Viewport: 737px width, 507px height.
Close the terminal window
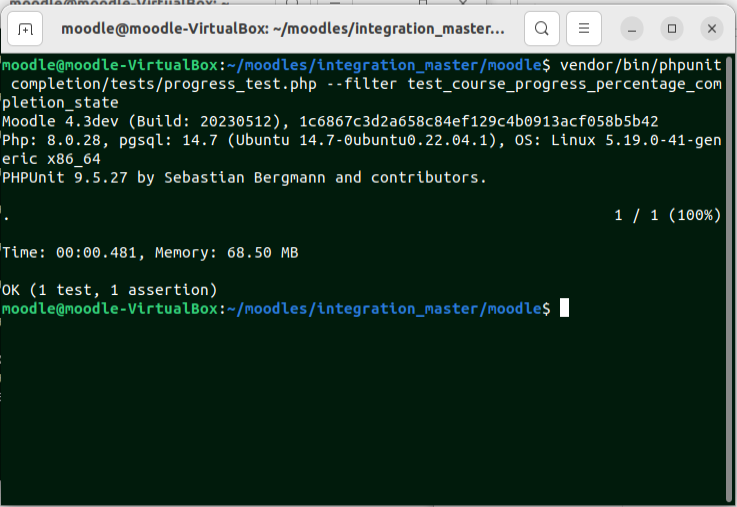[x=712, y=29]
